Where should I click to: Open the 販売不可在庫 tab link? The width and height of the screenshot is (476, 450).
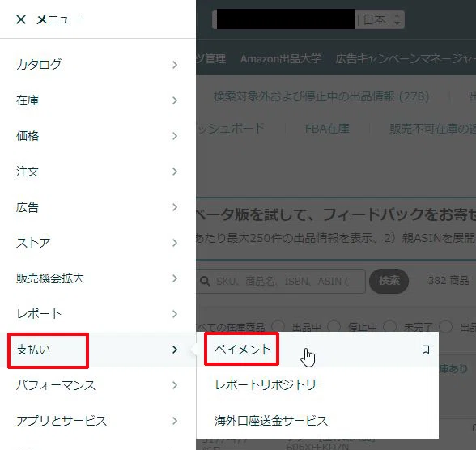pyautogui.click(x=432, y=129)
